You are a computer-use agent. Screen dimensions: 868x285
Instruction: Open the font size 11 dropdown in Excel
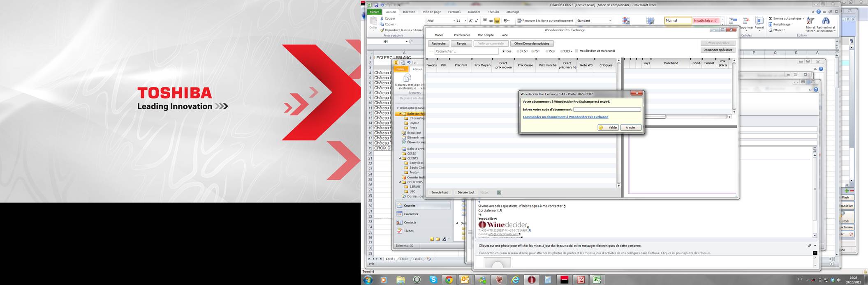(465, 21)
